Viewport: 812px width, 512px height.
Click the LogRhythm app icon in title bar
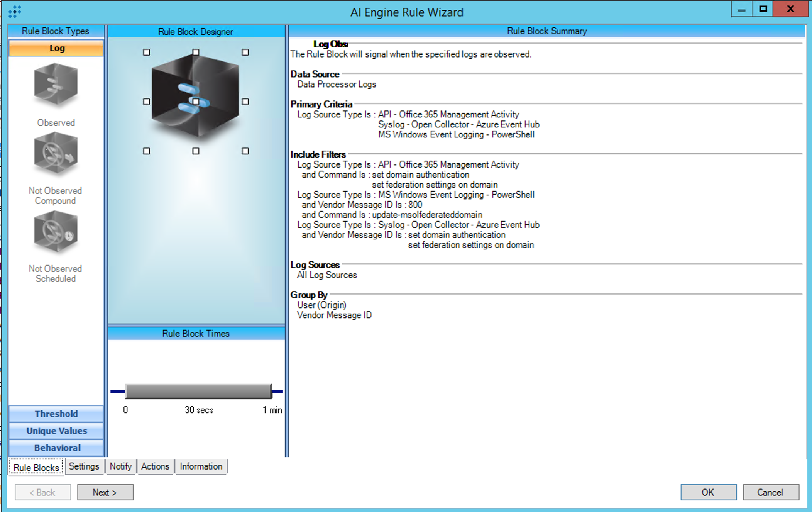click(15, 12)
